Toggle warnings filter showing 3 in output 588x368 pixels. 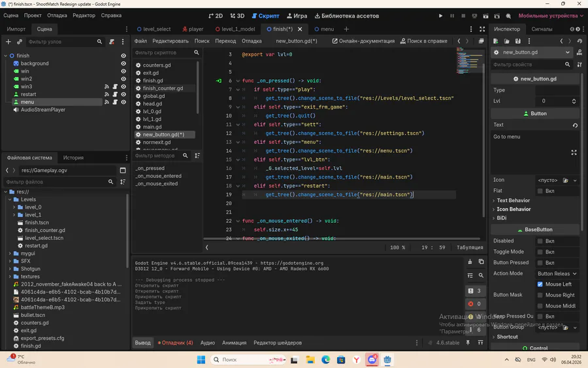[x=475, y=291]
